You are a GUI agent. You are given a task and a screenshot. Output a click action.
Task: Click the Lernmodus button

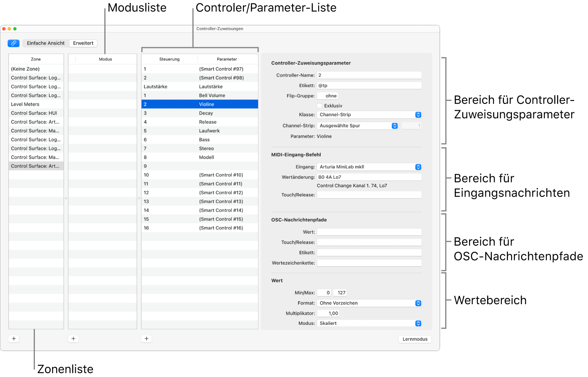pos(415,339)
